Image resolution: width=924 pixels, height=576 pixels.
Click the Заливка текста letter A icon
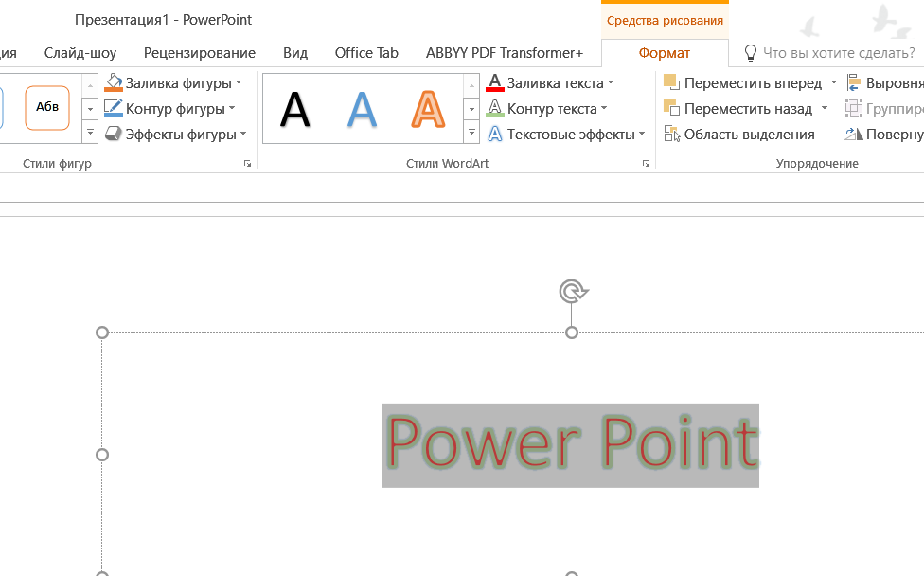pos(495,83)
